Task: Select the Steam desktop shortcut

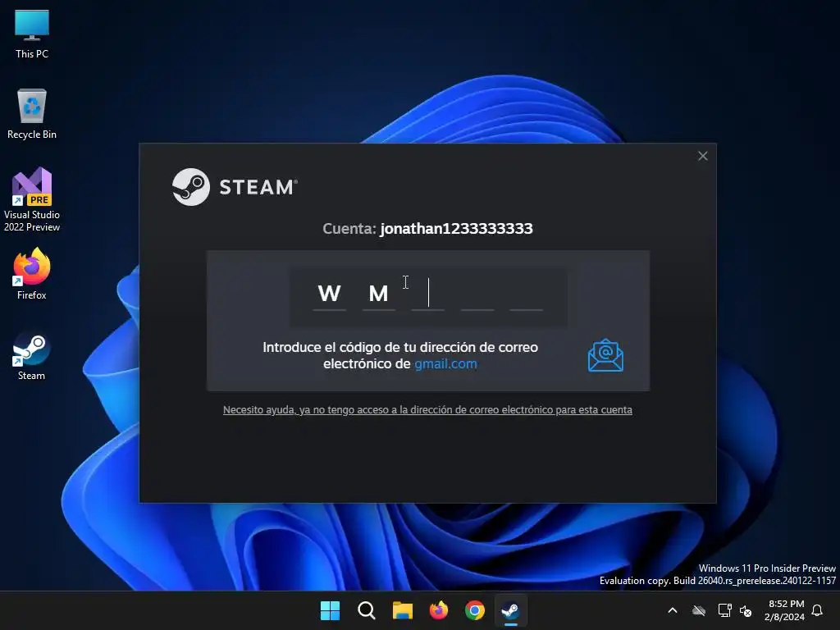Action: tap(32, 356)
